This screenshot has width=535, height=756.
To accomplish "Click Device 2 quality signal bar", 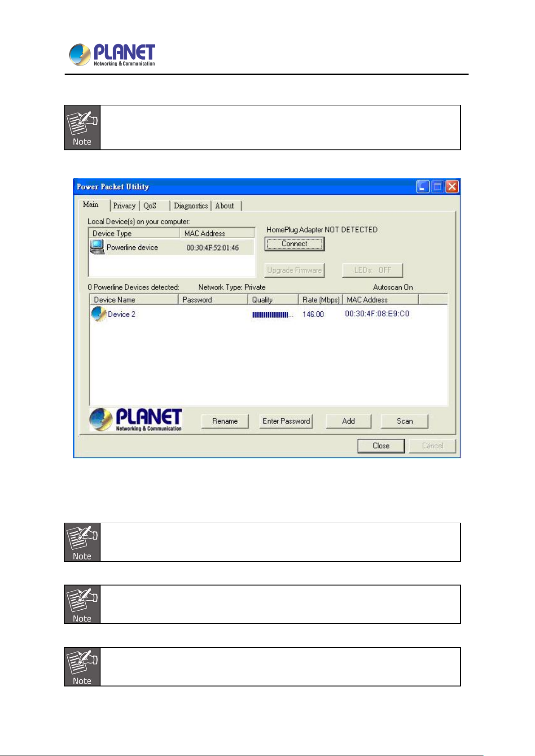I will (272, 315).
